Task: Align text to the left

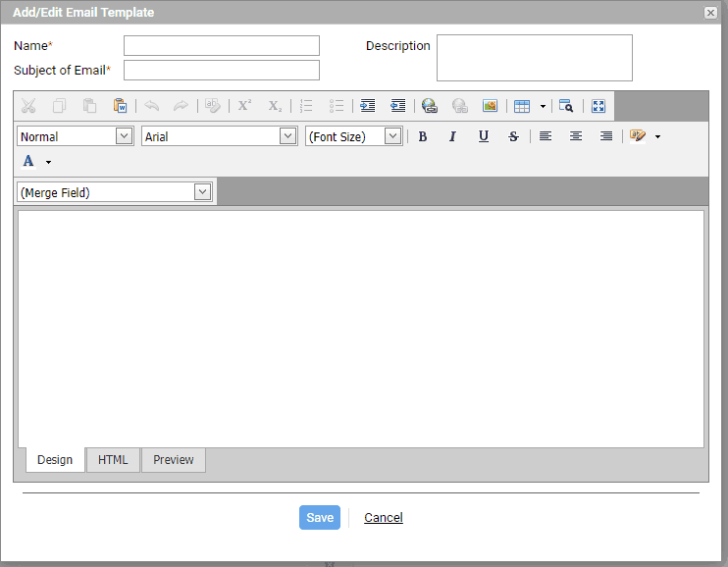Action: (546, 136)
